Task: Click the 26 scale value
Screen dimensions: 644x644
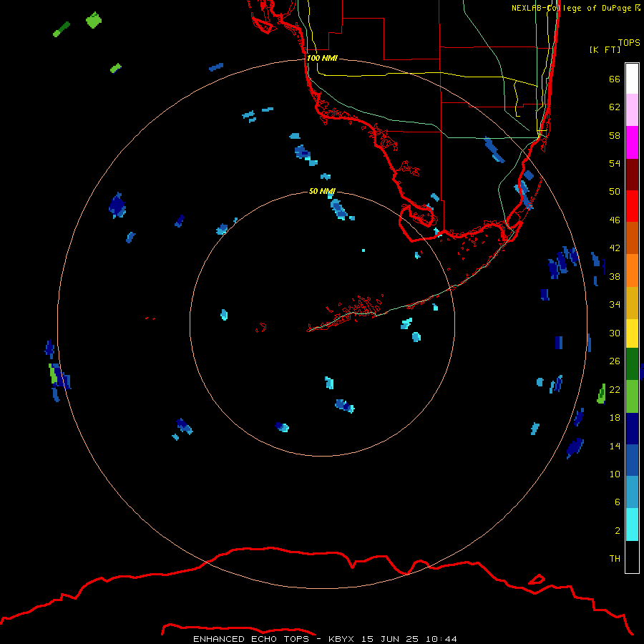Action: click(x=615, y=361)
